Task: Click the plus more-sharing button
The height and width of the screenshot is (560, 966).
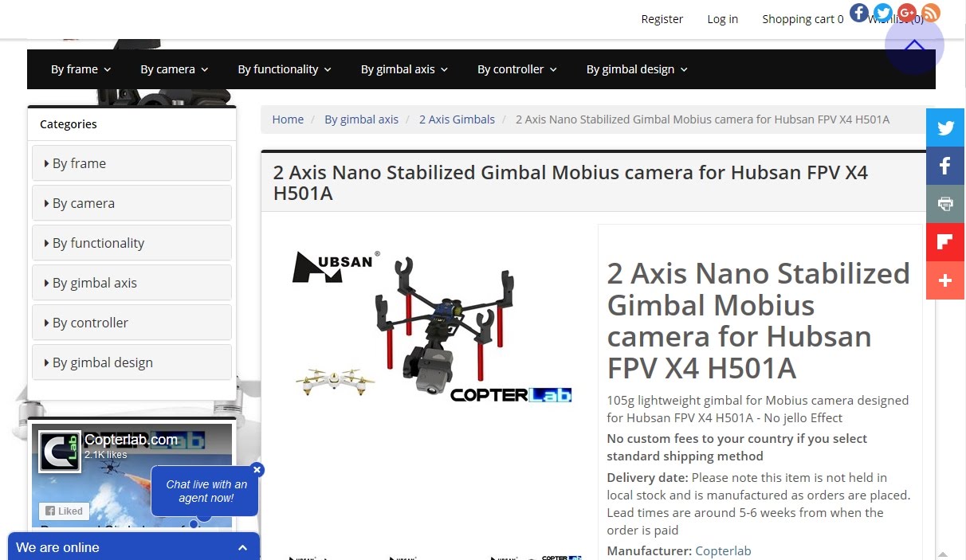Action: (945, 280)
